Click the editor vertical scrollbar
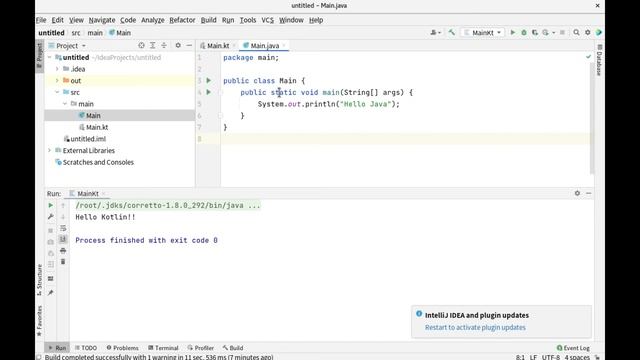 click(x=592, y=119)
